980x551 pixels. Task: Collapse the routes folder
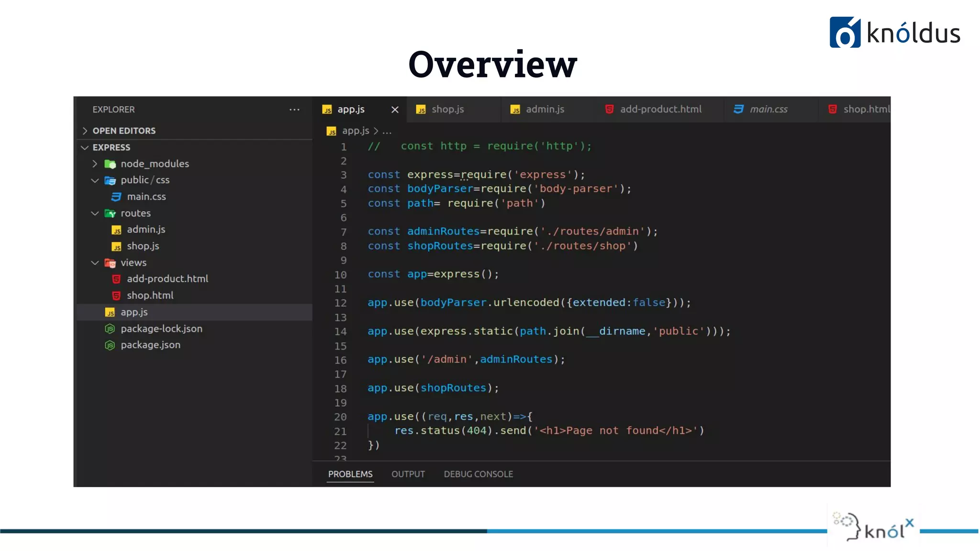click(x=95, y=213)
